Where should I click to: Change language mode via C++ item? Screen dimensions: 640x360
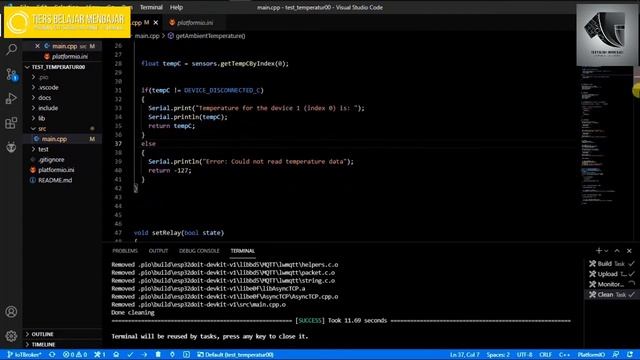(564, 355)
